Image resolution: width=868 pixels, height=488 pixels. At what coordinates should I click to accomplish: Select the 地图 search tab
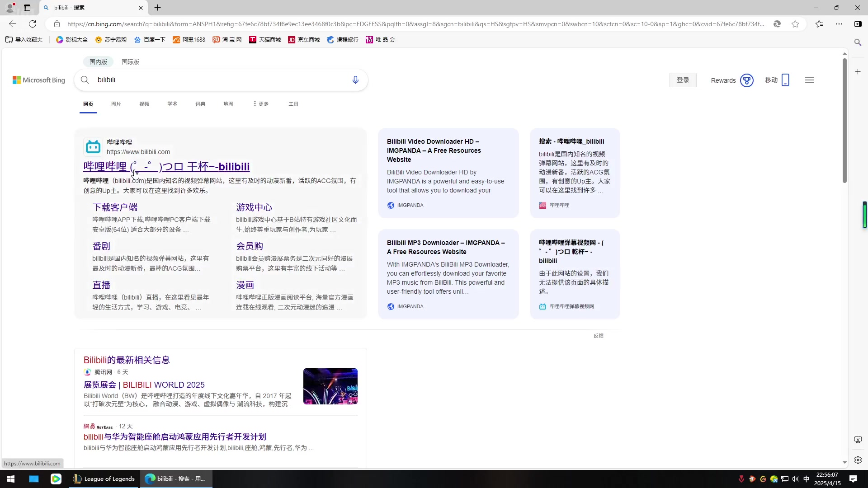(x=228, y=104)
